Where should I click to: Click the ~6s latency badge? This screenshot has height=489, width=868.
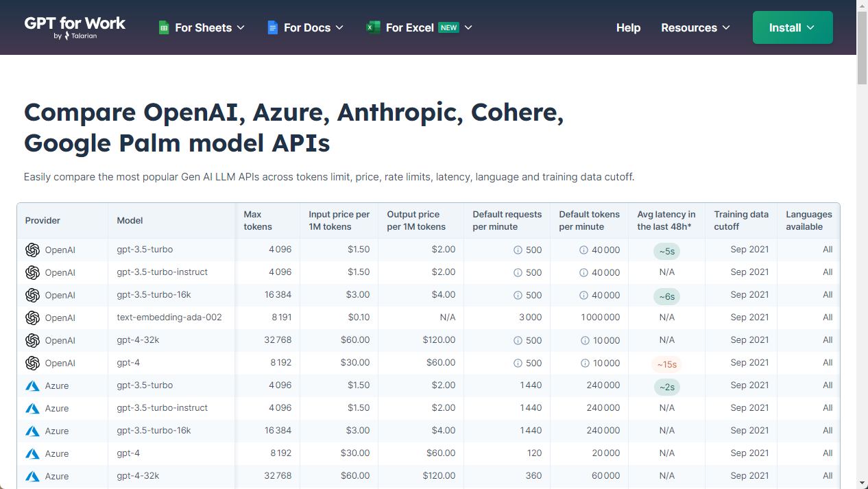coord(666,297)
